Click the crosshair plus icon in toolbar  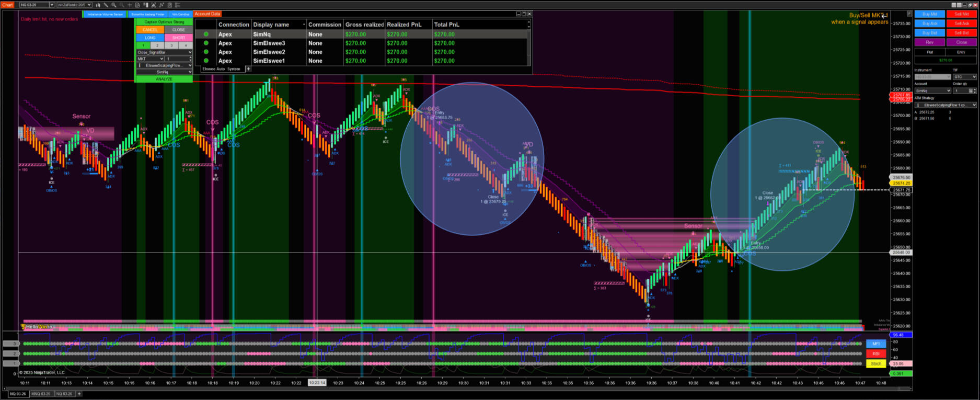(130, 5)
